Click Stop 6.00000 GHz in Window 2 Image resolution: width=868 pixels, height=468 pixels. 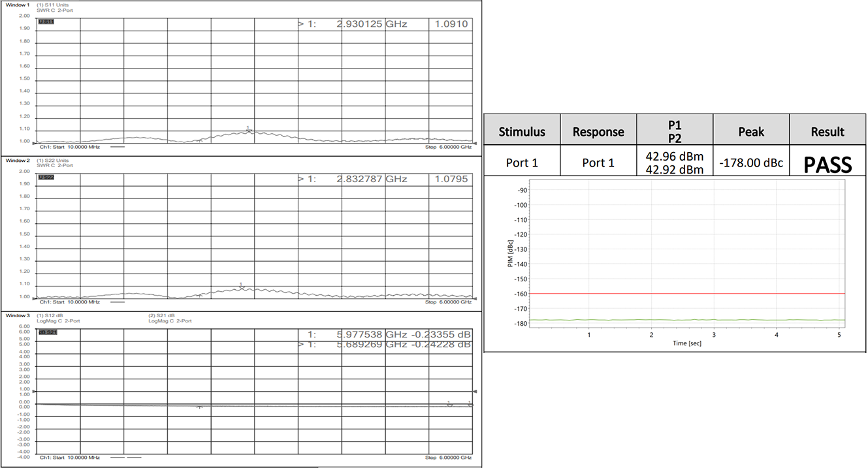[447, 302]
